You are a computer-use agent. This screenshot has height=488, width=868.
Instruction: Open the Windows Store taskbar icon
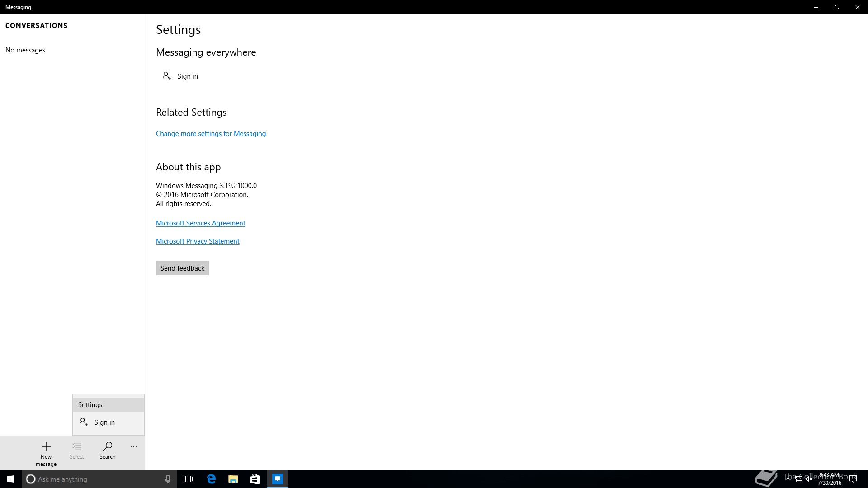[x=255, y=479]
